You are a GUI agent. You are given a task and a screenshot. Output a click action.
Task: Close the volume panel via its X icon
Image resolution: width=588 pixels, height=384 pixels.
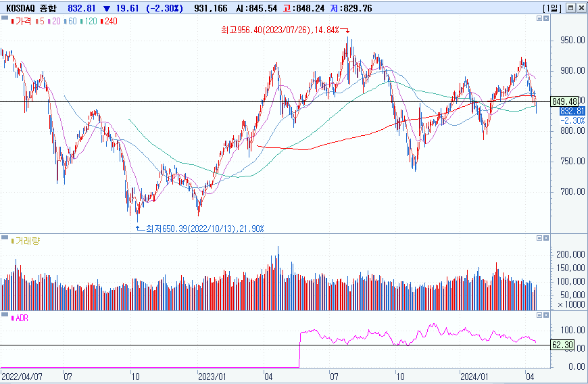click(x=546, y=238)
